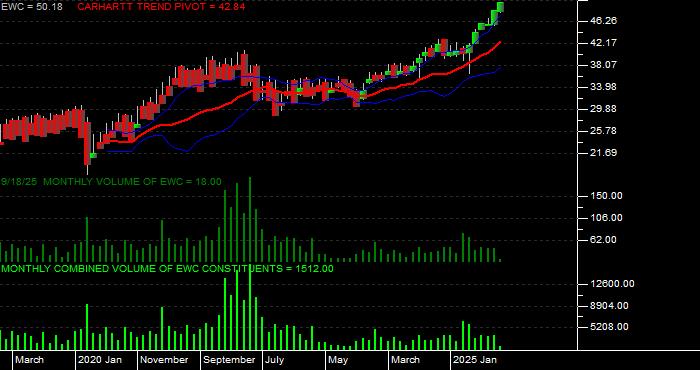Select the Monthly Combined Volume of EWC Constituents label
The height and width of the screenshot is (370, 700).
click(x=167, y=269)
